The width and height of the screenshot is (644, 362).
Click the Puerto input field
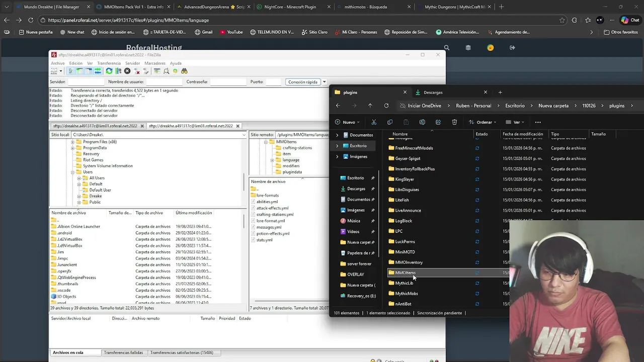(273, 82)
